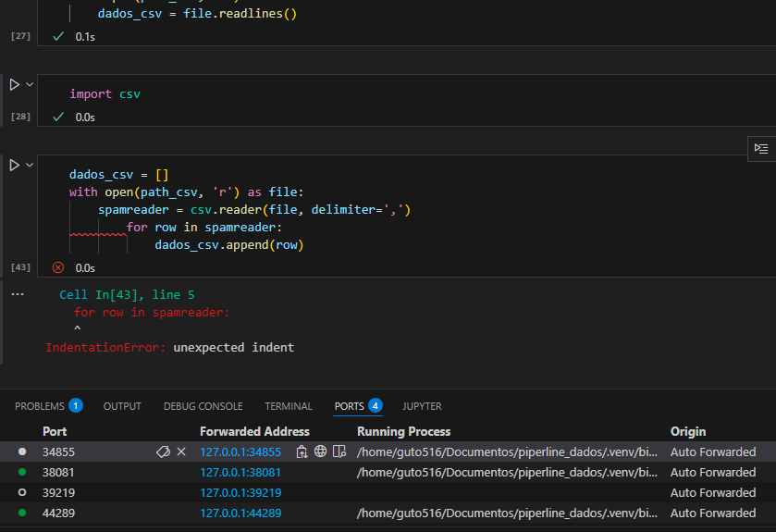Place cursor in 'import csv' code line
The width and height of the screenshot is (776, 532).
(105, 94)
